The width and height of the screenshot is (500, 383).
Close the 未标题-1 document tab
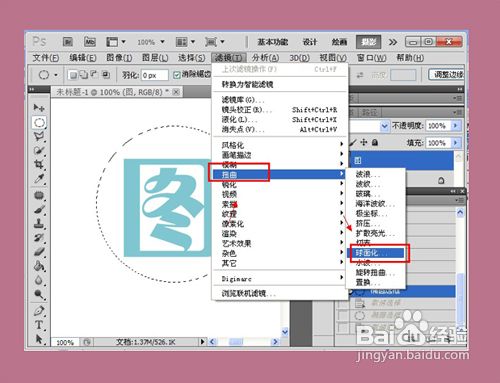(176, 92)
